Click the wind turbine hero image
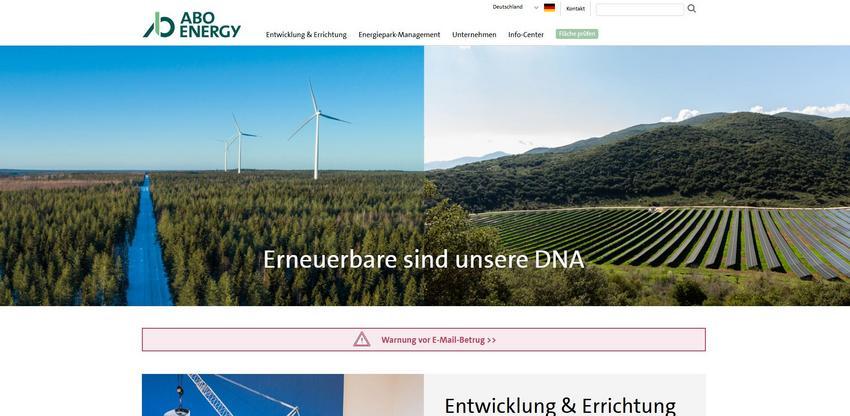 pos(212,176)
